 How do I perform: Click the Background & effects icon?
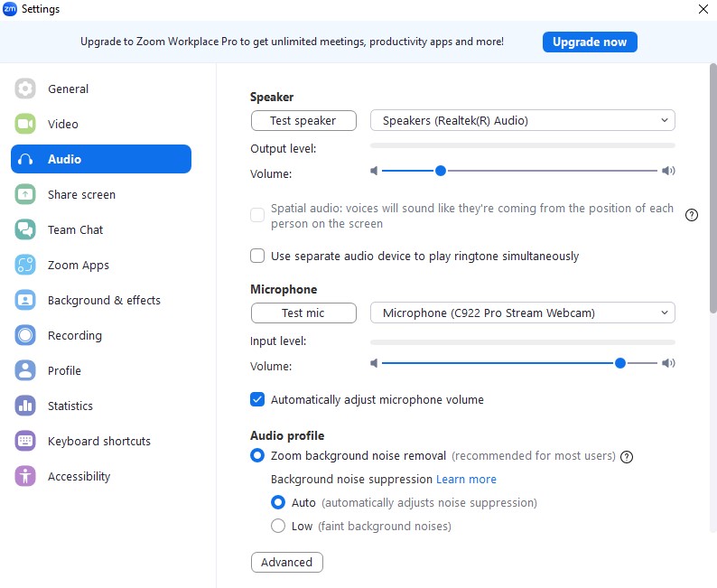pyautogui.click(x=25, y=300)
